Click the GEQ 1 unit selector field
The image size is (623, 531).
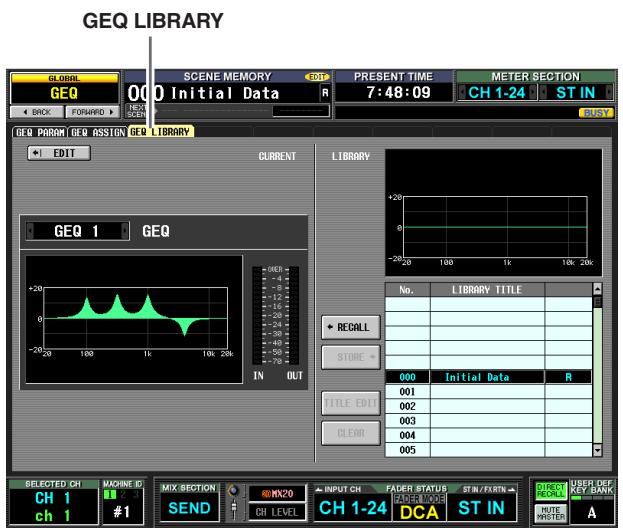pos(77,231)
